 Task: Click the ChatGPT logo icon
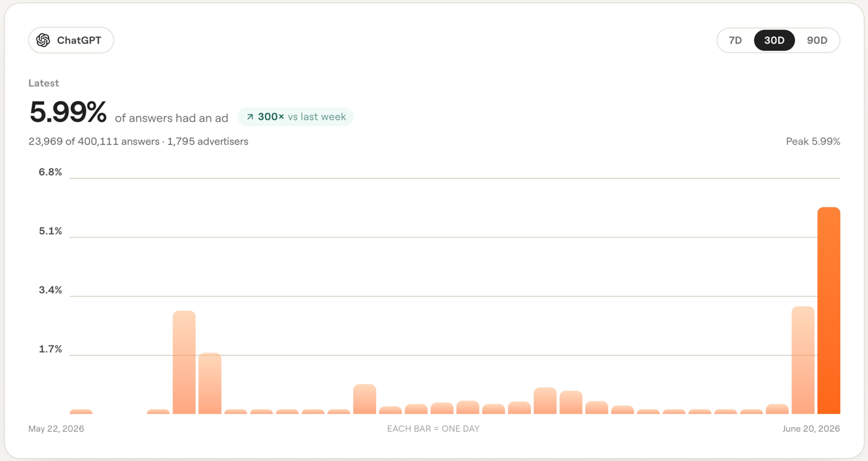point(43,40)
